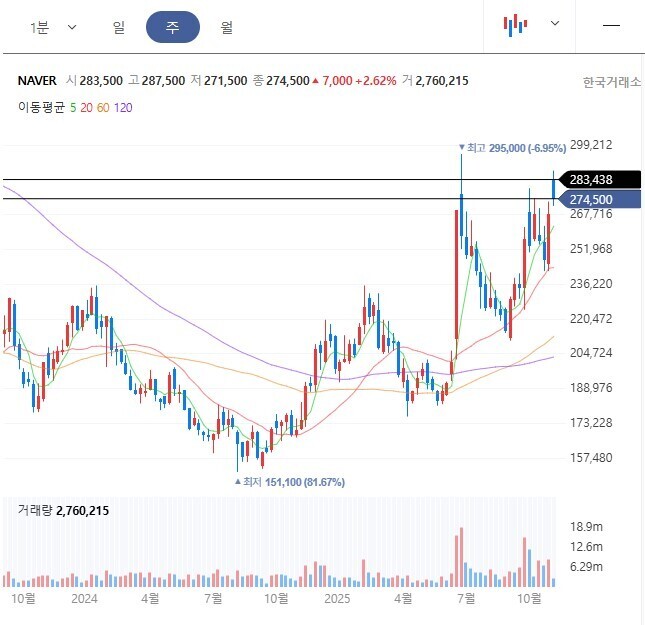The image size is (645, 625).
Task: Click the 2024 time axis label
Action: (84, 599)
